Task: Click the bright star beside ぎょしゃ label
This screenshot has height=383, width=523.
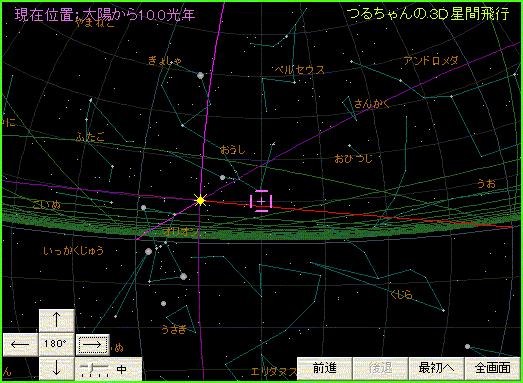Action: click(x=200, y=75)
